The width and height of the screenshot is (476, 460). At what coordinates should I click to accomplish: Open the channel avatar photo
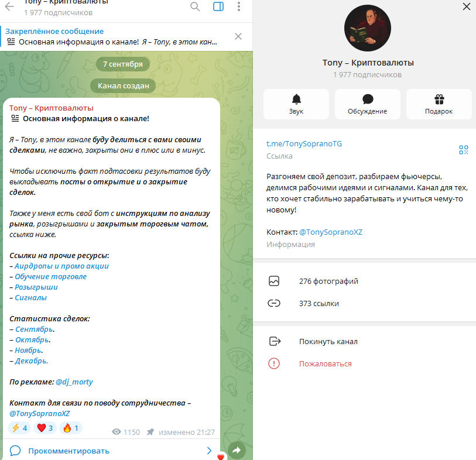pos(367,28)
